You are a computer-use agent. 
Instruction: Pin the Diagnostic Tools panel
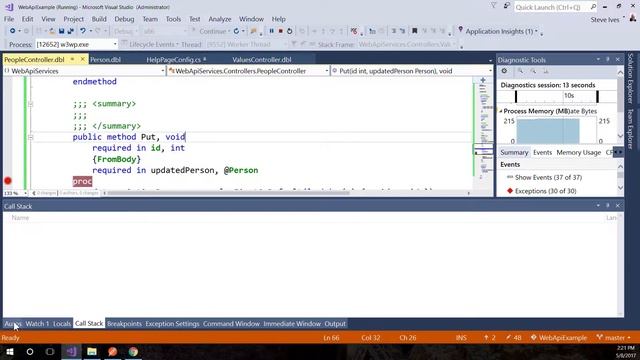pyautogui.click(x=607, y=60)
